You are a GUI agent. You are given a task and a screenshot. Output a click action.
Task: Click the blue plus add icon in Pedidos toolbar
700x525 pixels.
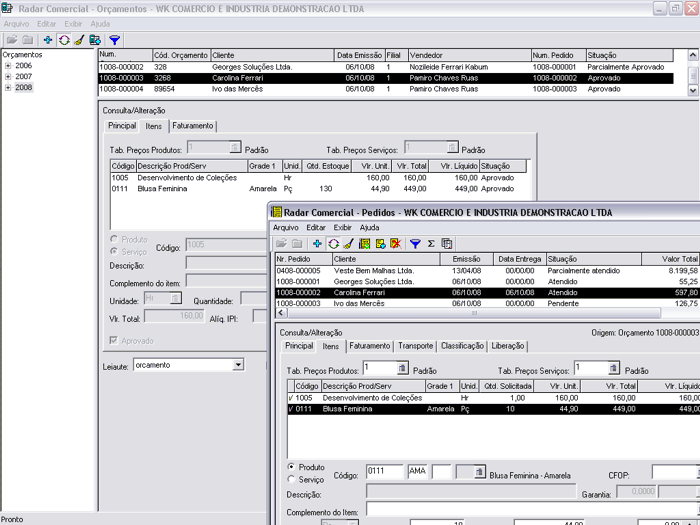(x=318, y=244)
